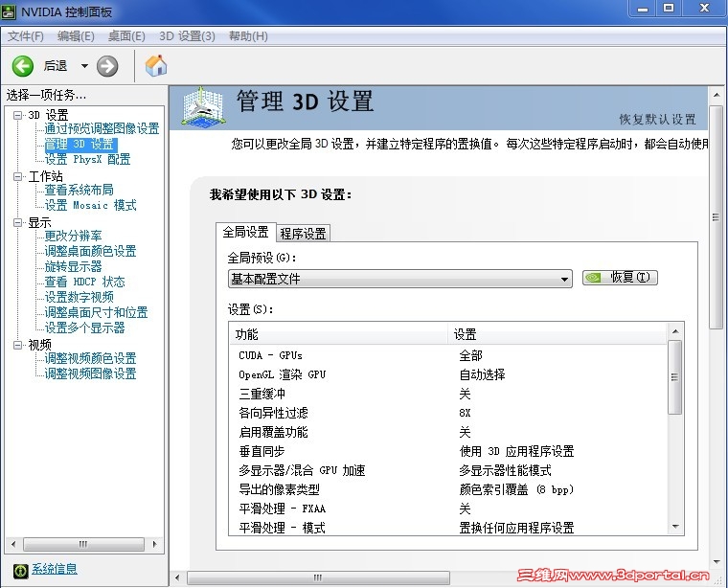Click the 恢复(T) button
The width and height of the screenshot is (728, 588).
[621, 278]
